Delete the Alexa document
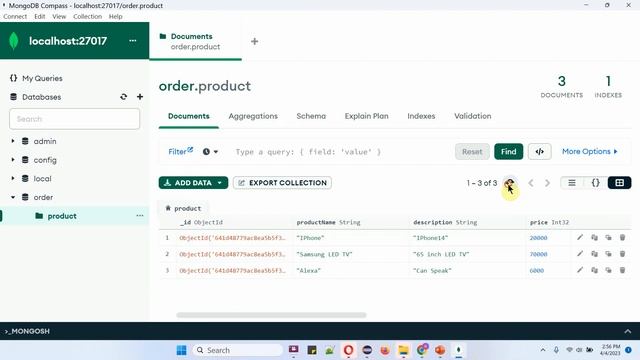The width and height of the screenshot is (640, 360). pos(622,270)
